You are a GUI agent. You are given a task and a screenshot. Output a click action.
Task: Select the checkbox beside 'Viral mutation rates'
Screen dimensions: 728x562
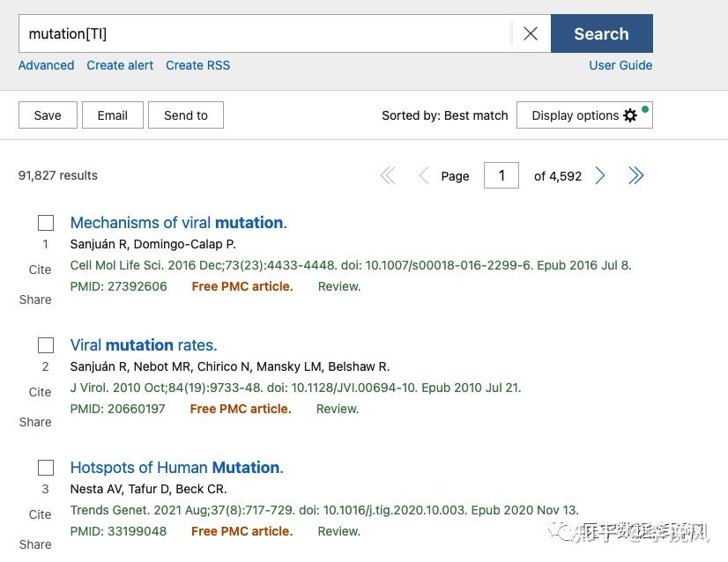(45, 344)
